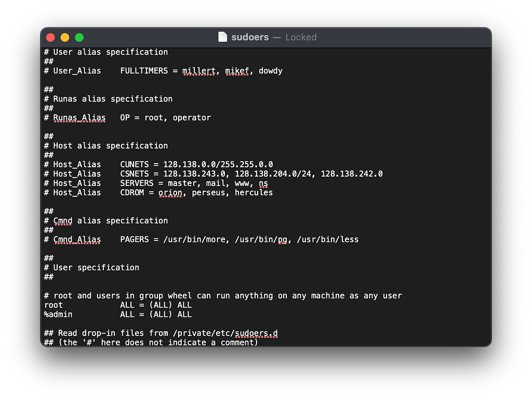This screenshot has width=532, height=400.
Task: Click the underlined word orion
Action: [170, 192]
